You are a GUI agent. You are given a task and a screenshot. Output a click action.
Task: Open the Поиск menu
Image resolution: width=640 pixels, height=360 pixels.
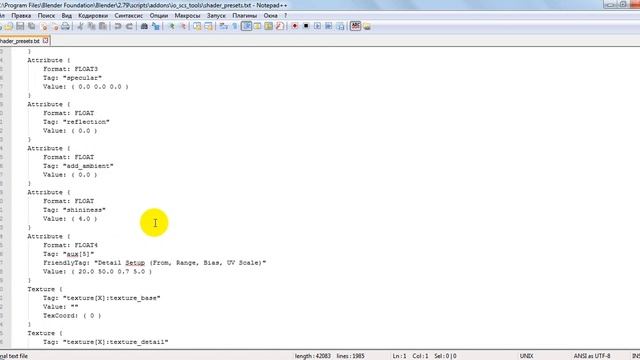point(46,16)
